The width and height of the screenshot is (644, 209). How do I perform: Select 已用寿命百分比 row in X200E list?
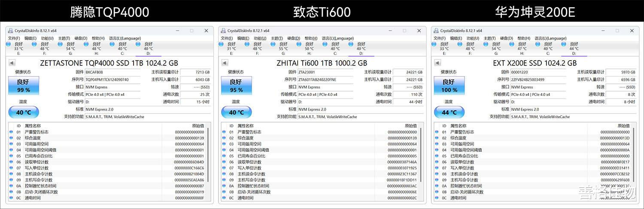pos(533,156)
